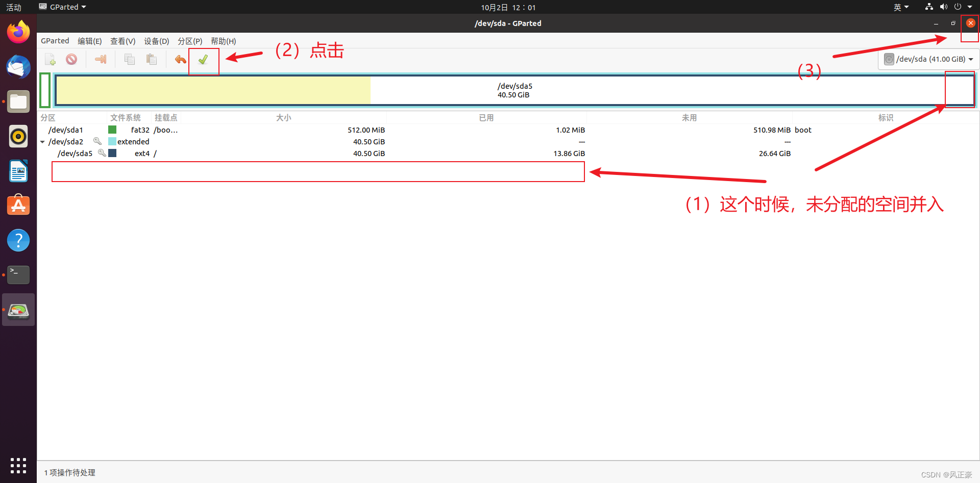Click the Paste partition toolbar icon
Image resolution: width=980 pixels, height=483 pixels.
152,60
